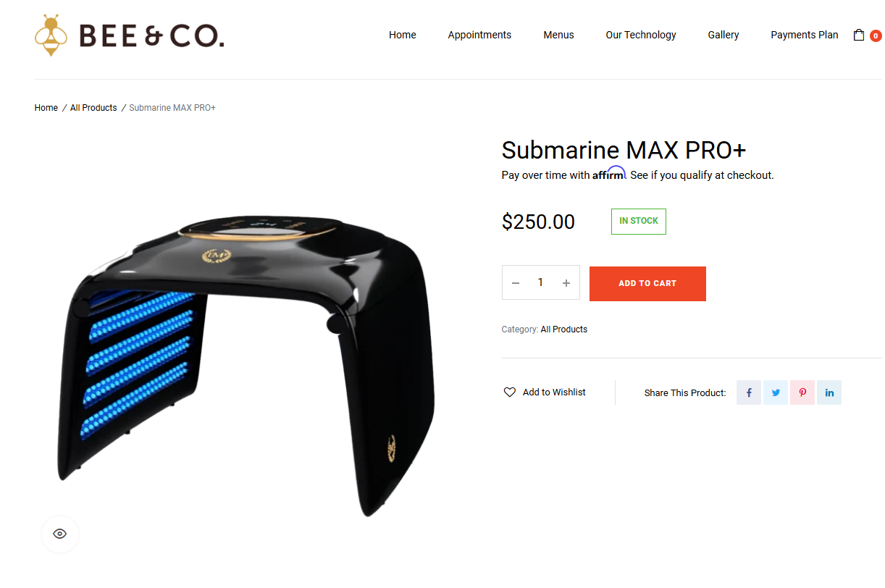Image resolution: width=885 pixels, height=588 pixels.
Task: Share product on Facebook
Action: (749, 392)
